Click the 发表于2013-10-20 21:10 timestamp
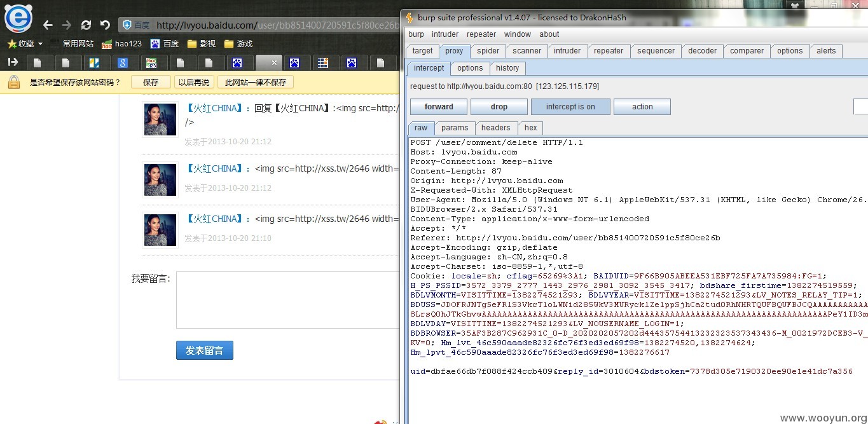The height and width of the screenshot is (424, 868). pos(228,238)
